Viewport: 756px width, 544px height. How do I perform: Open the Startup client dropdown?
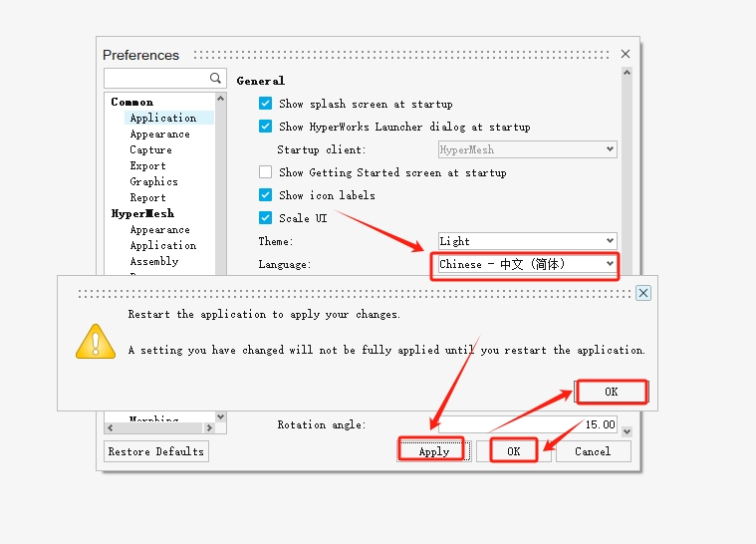point(527,149)
